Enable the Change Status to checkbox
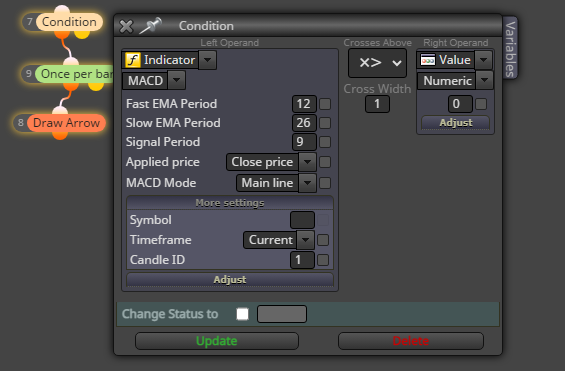Viewport: 565px width, 371px height. tap(243, 314)
